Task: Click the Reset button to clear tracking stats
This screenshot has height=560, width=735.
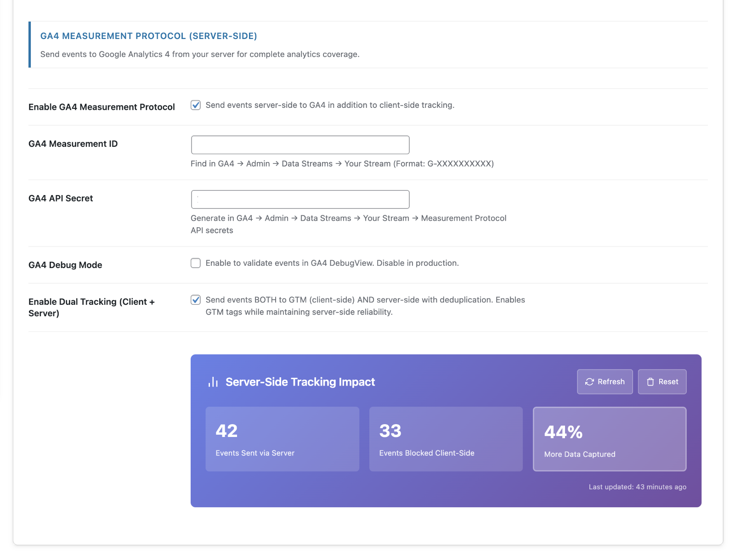Action: [662, 381]
